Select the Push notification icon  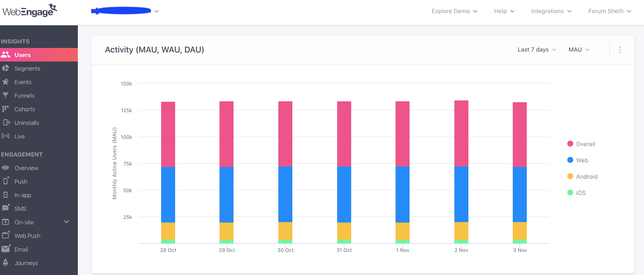coord(6,181)
